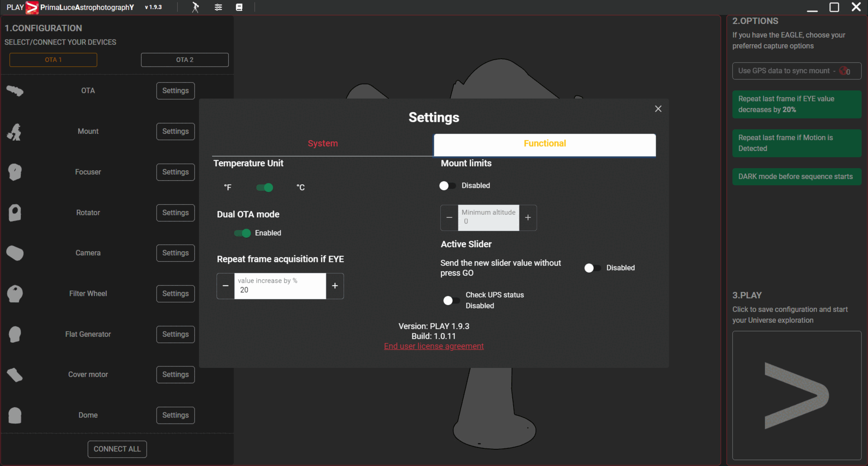Click the Rotator device icon
This screenshot has width=868, height=466.
point(15,212)
